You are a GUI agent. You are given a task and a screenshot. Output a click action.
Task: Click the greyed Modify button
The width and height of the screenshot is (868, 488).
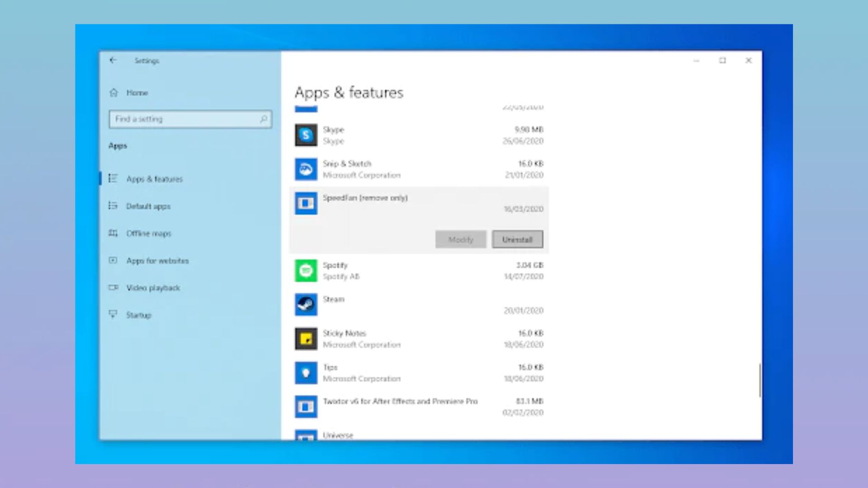click(x=461, y=239)
